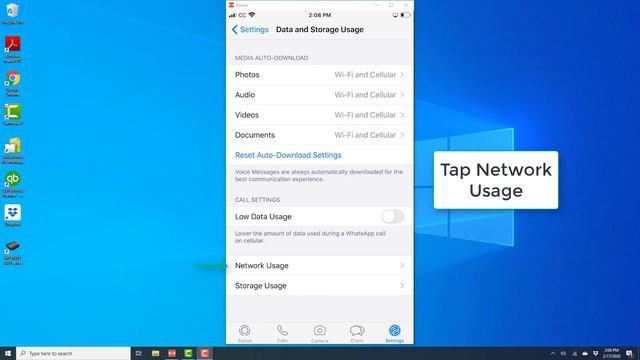Open File Explorer from taskbar
This screenshot has width=640, height=360.
coord(156,353)
